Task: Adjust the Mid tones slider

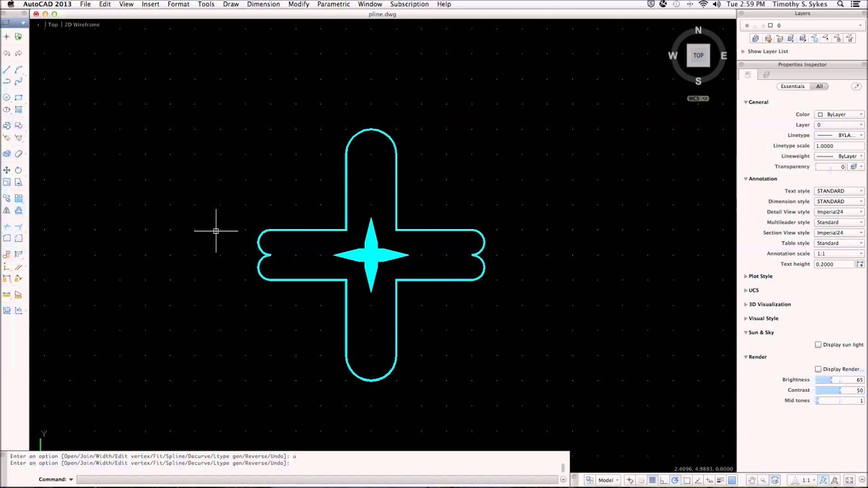Action: pyautogui.click(x=840, y=401)
